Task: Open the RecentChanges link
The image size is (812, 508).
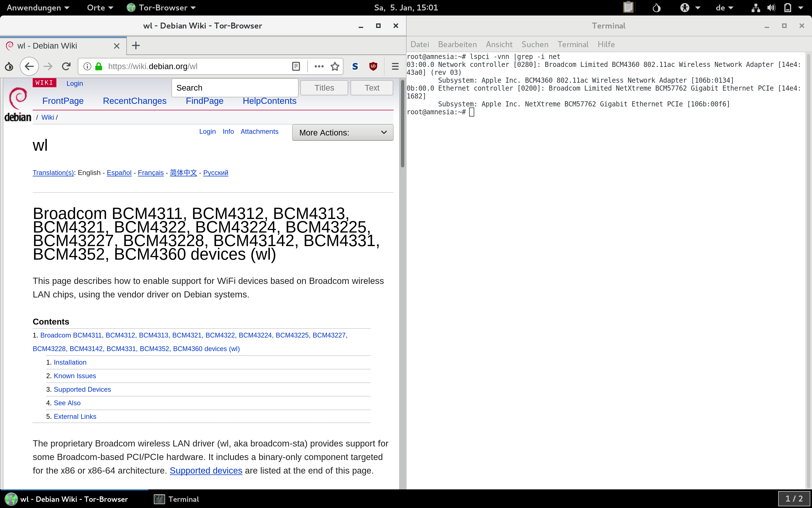Action: (134, 101)
